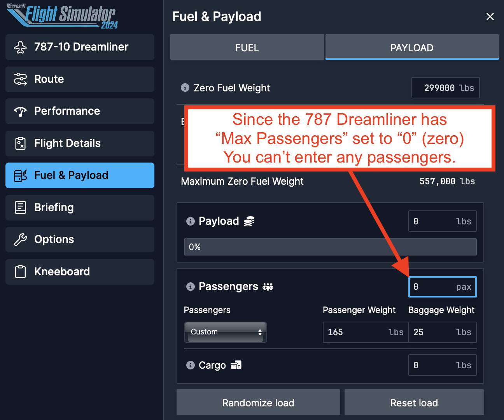Click the Passengers info icon
504x420 pixels.
(190, 287)
